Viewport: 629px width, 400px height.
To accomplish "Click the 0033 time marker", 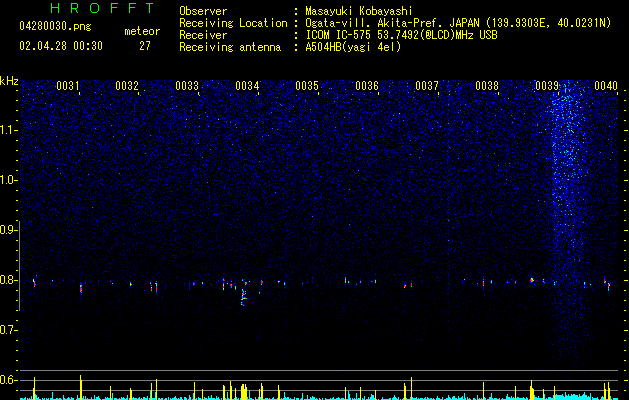I will 187,86.
